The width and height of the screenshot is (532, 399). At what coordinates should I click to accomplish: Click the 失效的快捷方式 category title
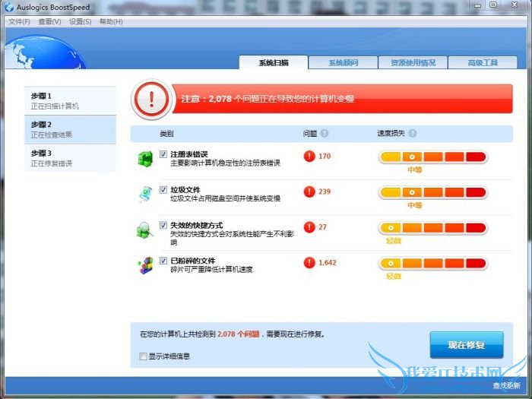click(196, 225)
